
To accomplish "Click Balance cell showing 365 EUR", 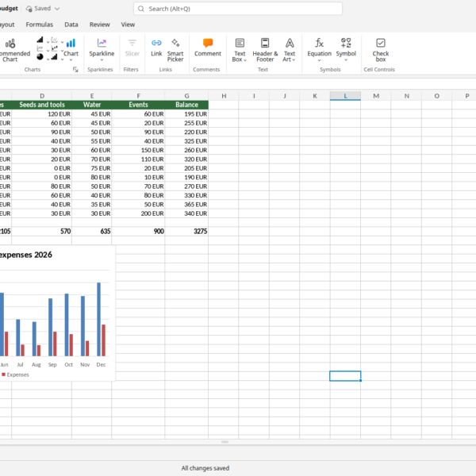I will [x=186, y=205].
